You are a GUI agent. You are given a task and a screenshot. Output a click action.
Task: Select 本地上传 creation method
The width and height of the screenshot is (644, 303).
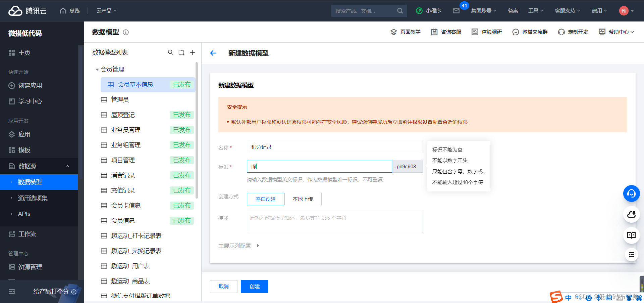point(303,199)
